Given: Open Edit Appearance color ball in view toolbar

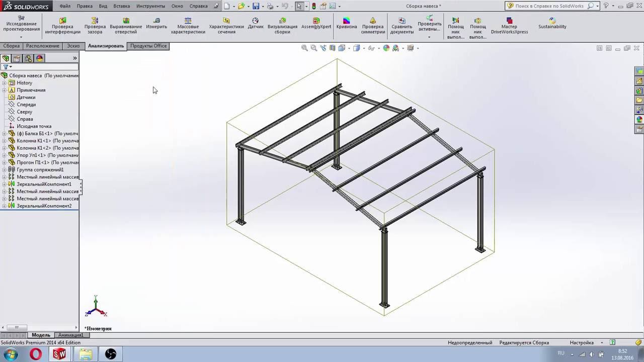Looking at the screenshot, I should (x=386, y=48).
